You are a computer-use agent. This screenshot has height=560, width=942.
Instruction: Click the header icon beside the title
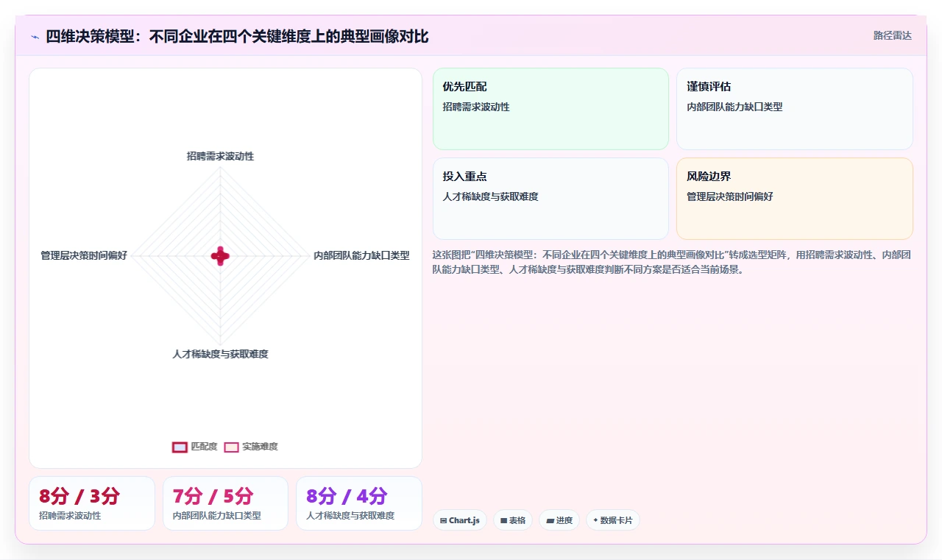tap(35, 36)
